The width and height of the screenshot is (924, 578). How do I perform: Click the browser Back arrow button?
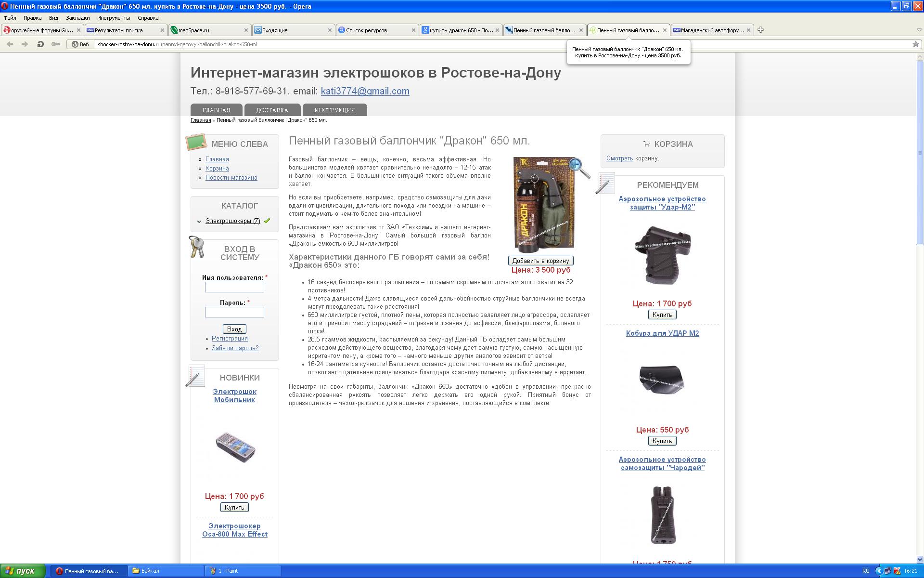(10, 44)
